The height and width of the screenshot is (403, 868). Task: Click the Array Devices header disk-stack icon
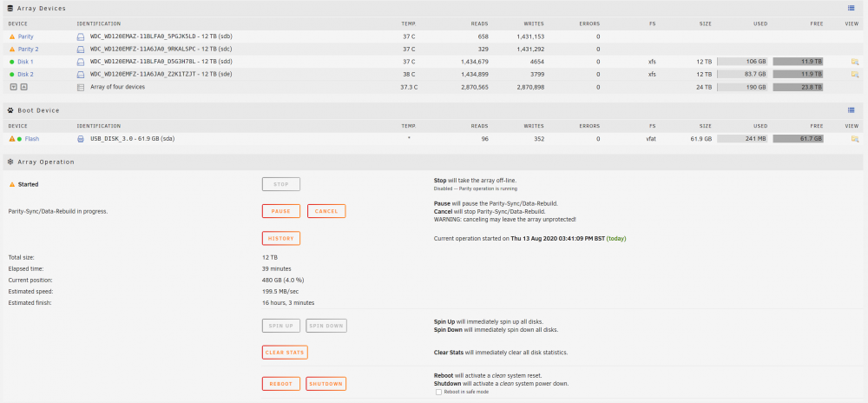(10, 9)
